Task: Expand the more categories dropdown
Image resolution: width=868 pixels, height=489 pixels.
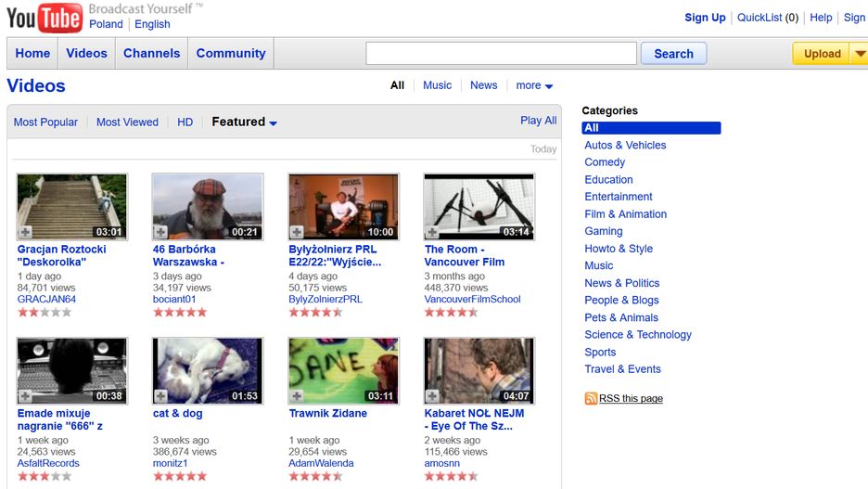Action: point(549,86)
